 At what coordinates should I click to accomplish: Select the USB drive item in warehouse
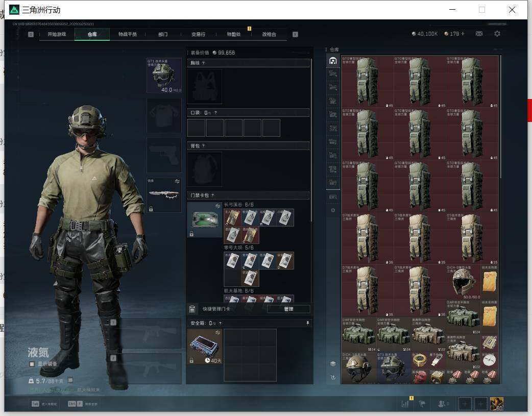(437, 360)
